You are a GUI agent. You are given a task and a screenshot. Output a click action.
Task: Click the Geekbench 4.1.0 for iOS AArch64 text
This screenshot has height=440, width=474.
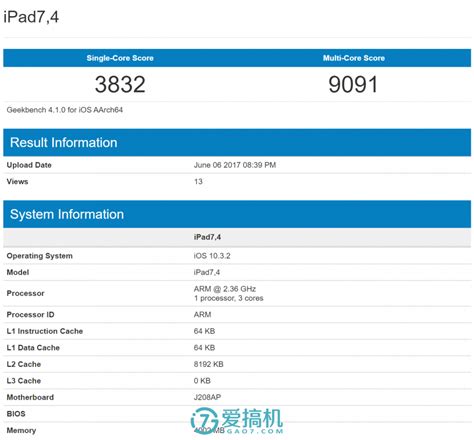click(65, 110)
